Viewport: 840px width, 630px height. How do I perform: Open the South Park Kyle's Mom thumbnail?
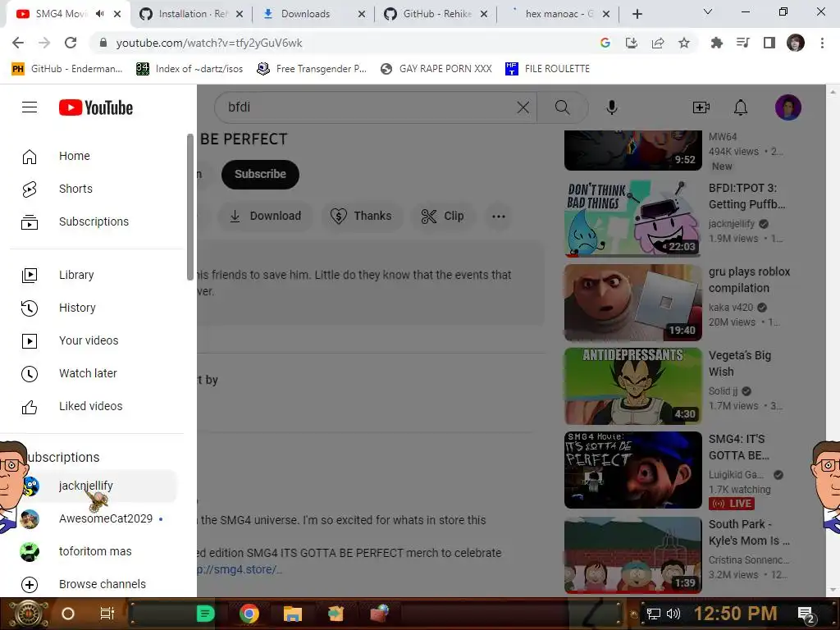(x=632, y=555)
